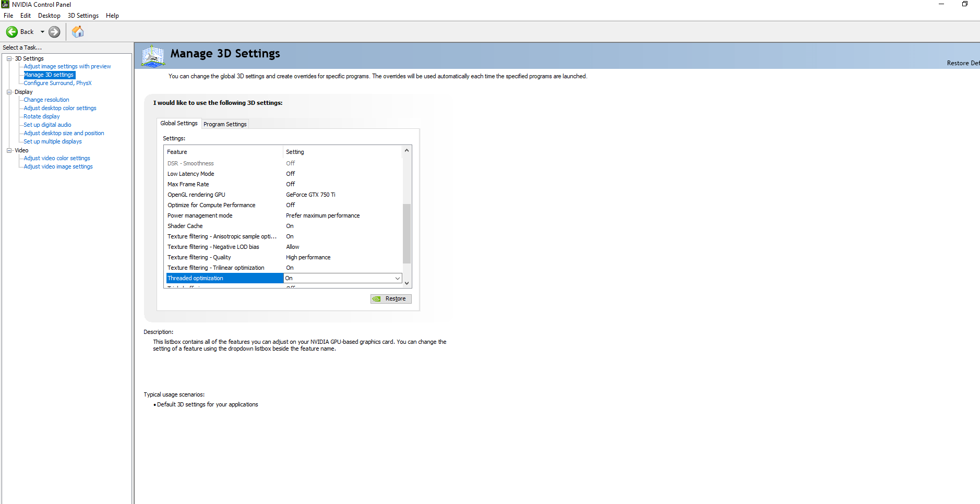Open Set up multiple displays
The height and width of the screenshot is (504, 980).
tap(53, 141)
